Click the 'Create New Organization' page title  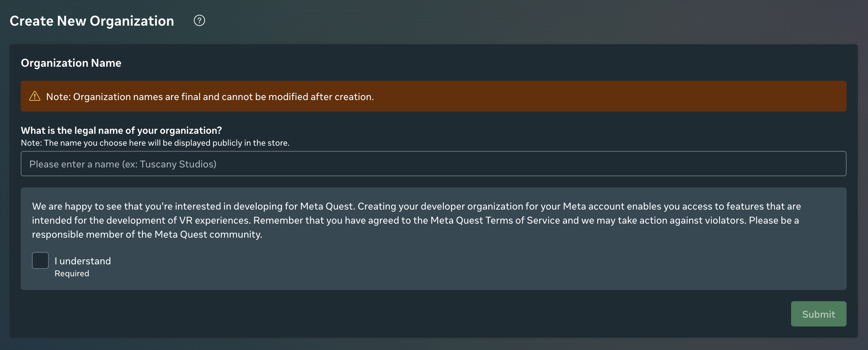[92, 21]
